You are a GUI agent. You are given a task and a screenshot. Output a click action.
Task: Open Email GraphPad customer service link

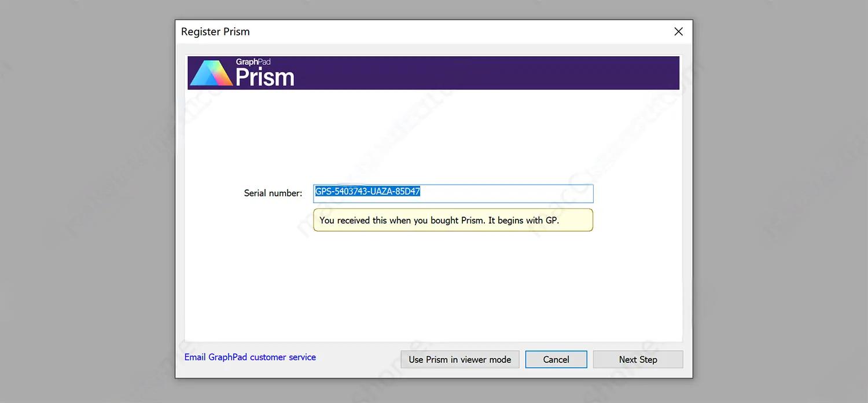click(x=250, y=357)
